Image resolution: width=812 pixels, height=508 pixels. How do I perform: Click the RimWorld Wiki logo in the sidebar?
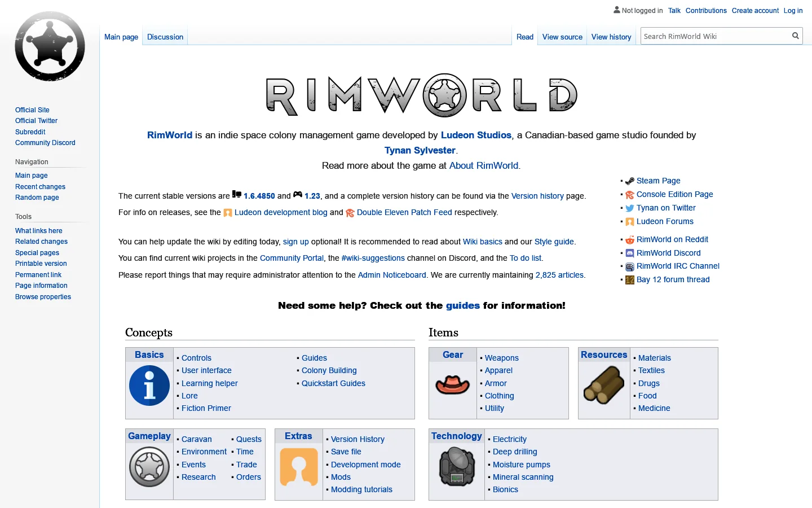50,46
